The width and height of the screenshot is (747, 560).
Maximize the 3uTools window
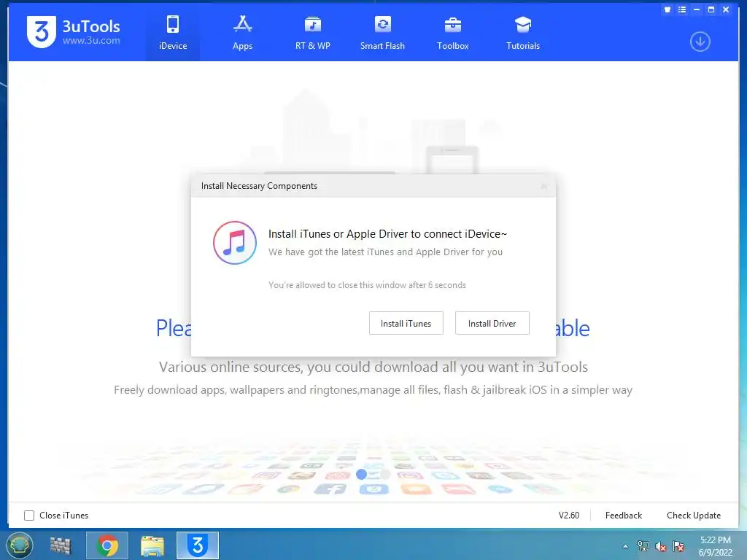click(x=711, y=9)
